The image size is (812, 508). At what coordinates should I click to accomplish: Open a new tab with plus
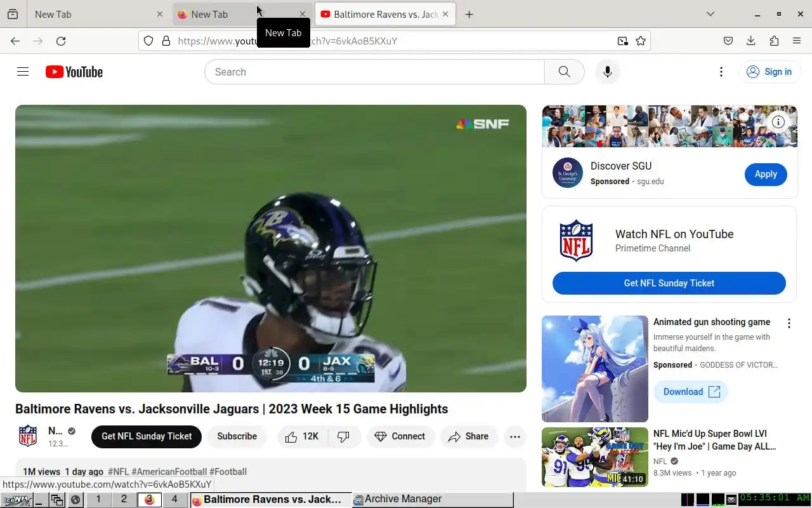469,14
